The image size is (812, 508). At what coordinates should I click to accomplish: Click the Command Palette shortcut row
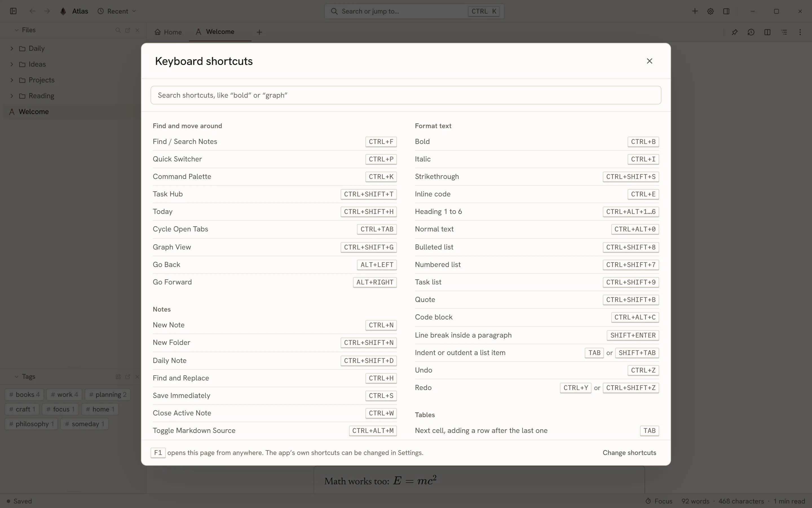(x=274, y=177)
